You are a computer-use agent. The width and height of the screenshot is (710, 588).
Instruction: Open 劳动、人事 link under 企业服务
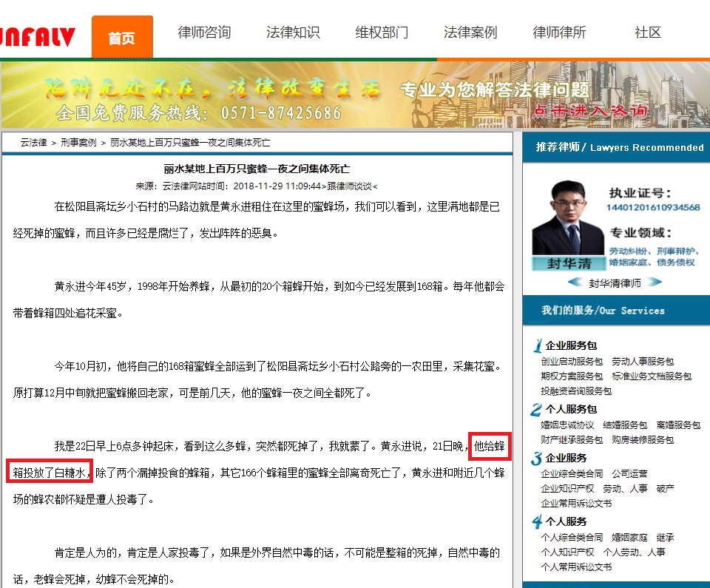626,488
